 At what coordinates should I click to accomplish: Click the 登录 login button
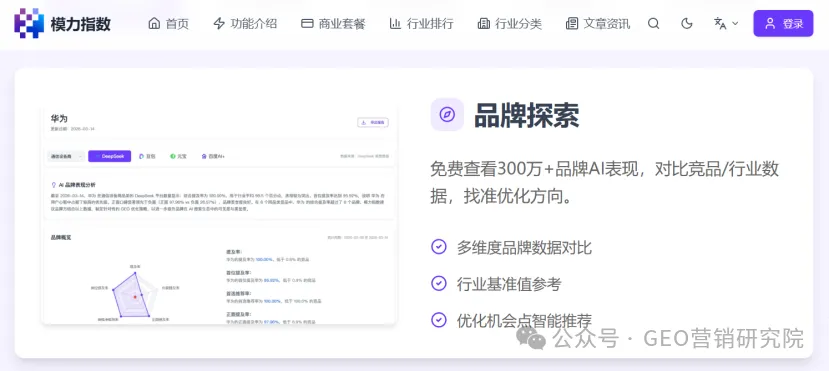point(783,23)
